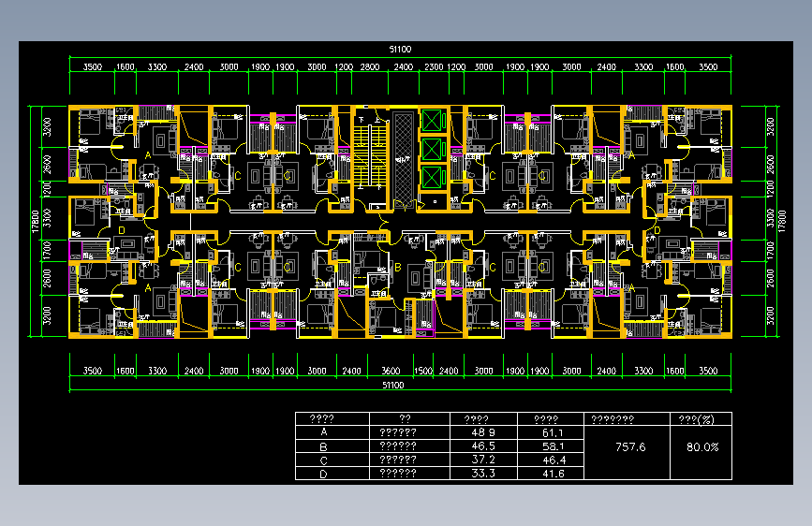
Task: Select the yellow B unit label in floor plan
Action: coord(398,267)
